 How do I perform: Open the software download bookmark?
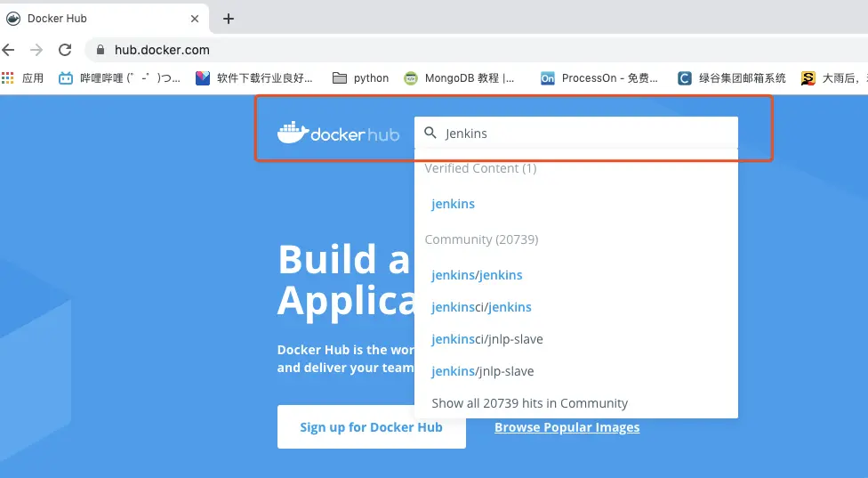pyautogui.click(x=254, y=78)
